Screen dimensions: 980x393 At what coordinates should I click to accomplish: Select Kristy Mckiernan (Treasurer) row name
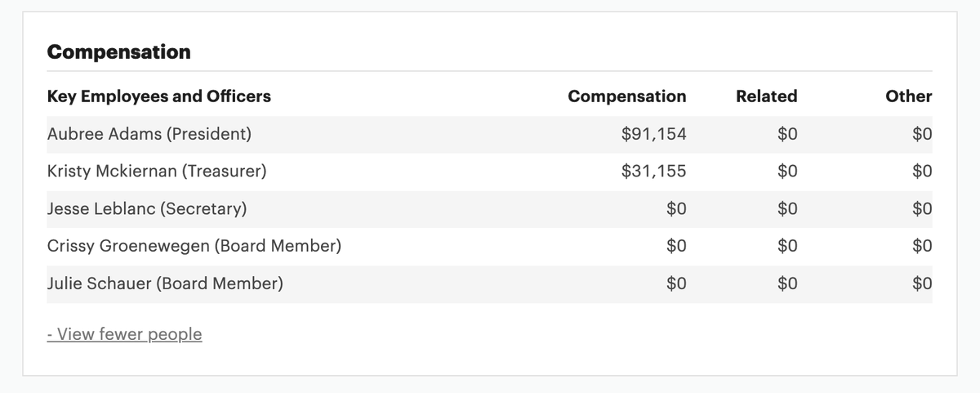click(x=157, y=172)
